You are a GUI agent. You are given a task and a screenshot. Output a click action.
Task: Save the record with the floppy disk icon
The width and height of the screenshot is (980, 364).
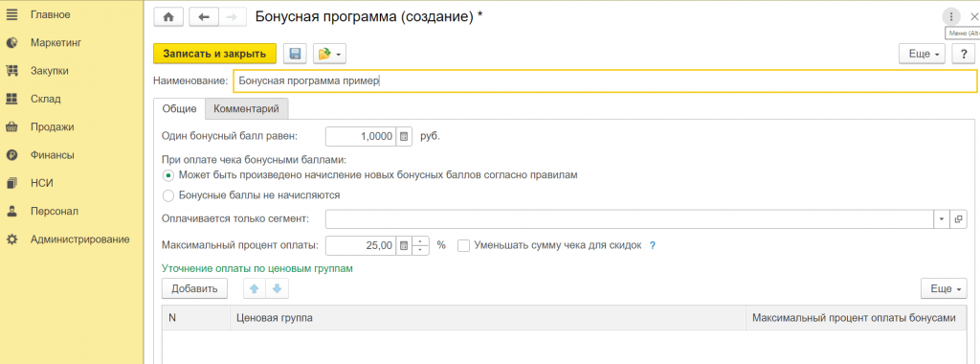(296, 54)
